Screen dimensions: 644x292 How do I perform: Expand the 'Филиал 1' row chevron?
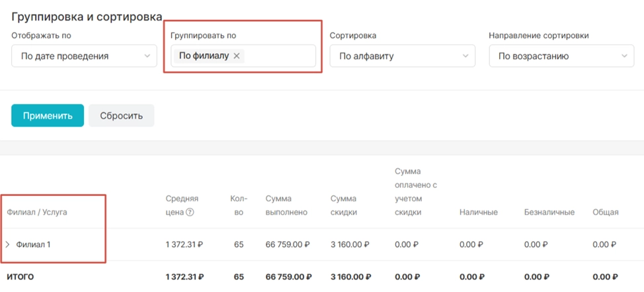(x=8, y=245)
